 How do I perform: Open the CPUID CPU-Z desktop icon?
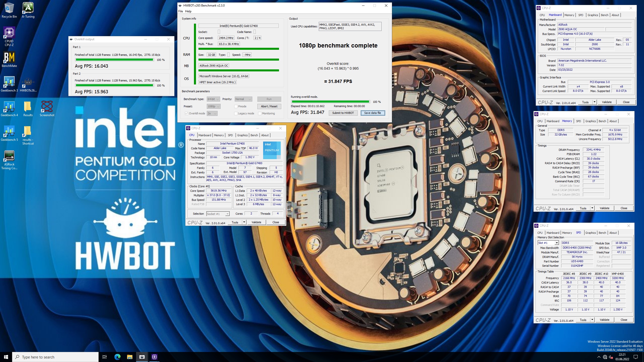[x=9, y=37]
